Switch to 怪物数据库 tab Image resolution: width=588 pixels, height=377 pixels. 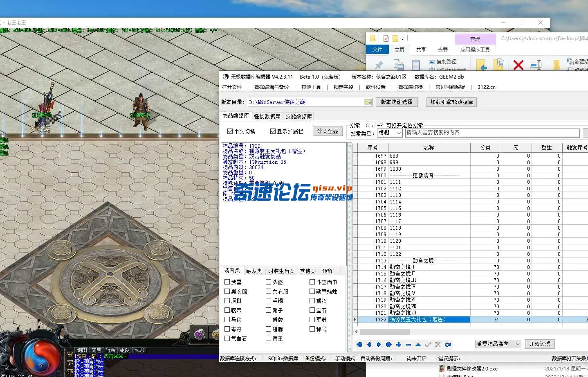[267, 116]
